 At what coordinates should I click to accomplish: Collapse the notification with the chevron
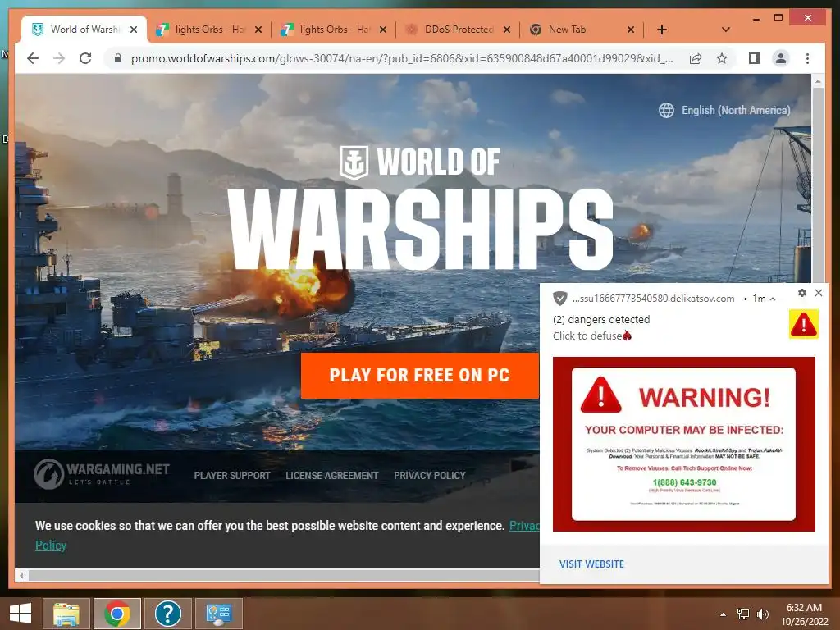tap(773, 299)
